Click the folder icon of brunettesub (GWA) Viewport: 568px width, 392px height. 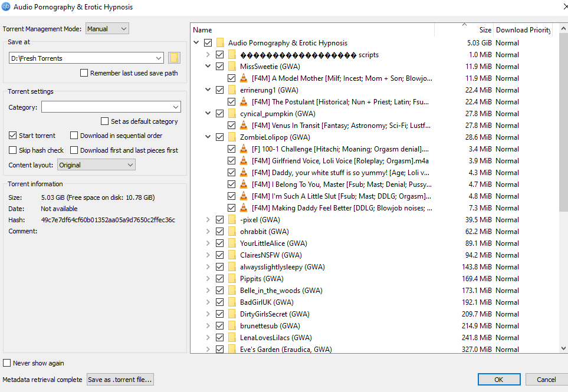(232, 326)
